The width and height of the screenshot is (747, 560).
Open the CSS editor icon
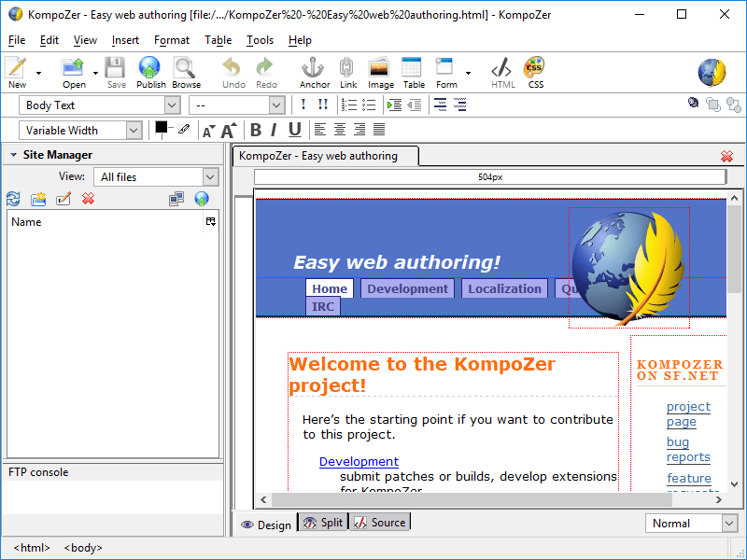(534, 67)
